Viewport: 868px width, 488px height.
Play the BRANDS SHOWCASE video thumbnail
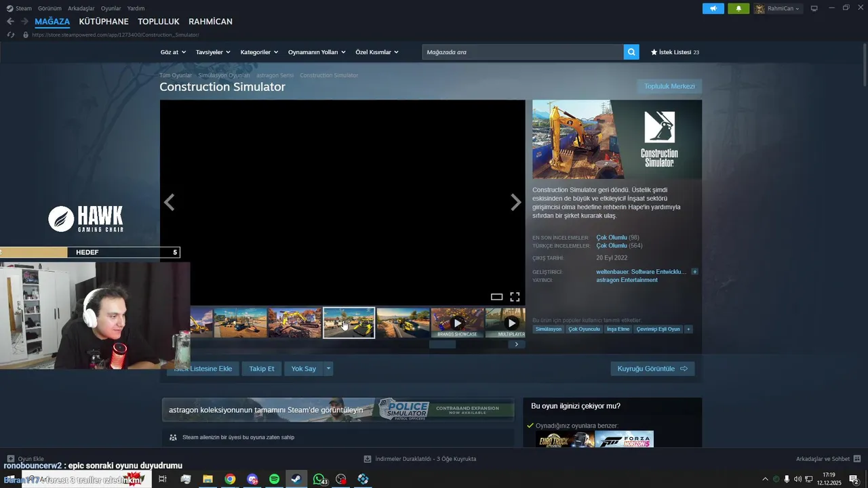tap(457, 323)
